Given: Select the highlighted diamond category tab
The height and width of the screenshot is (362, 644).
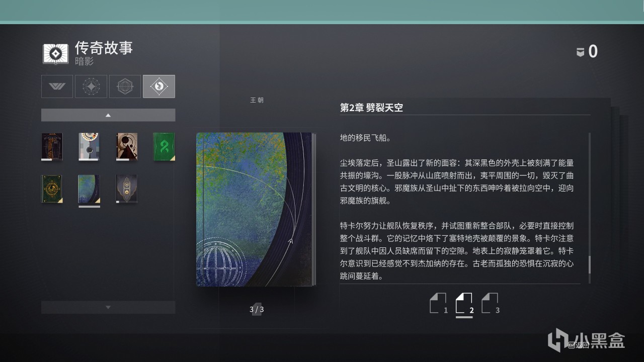Looking at the screenshot, I should (x=159, y=86).
